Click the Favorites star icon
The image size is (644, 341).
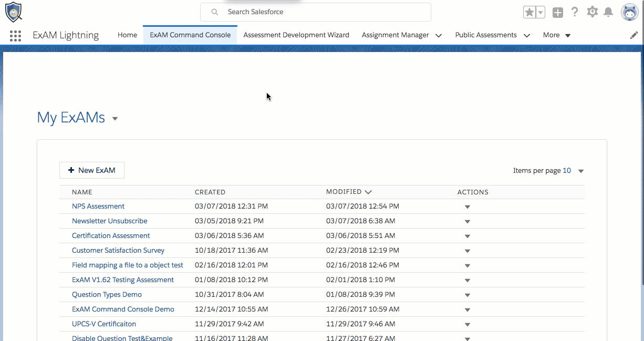[x=529, y=12]
